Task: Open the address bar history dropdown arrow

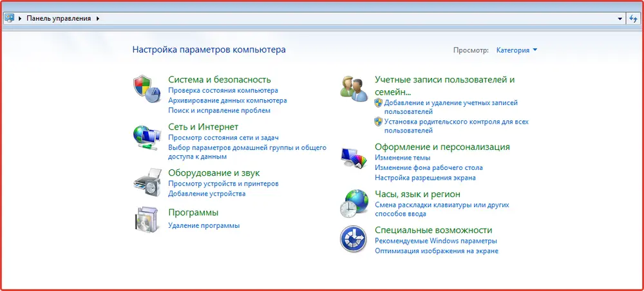Action: (x=620, y=19)
